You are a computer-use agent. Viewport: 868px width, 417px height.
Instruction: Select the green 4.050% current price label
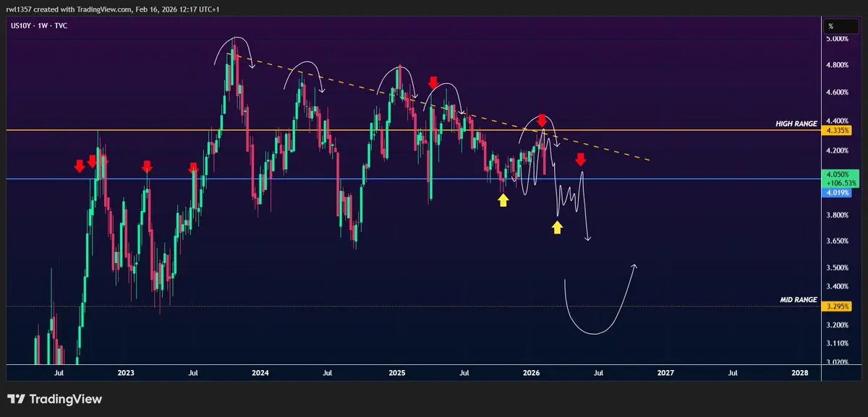[x=836, y=175]
